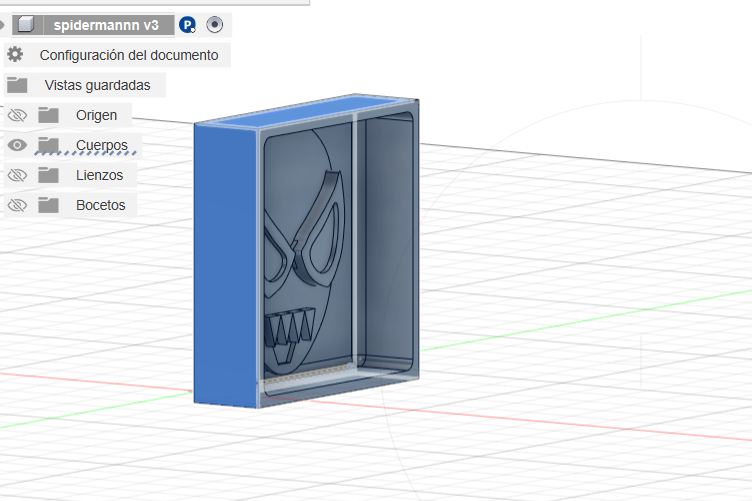The image size is (752, 501).
Task: Select the Lienzos label
Action: [99, 175]
